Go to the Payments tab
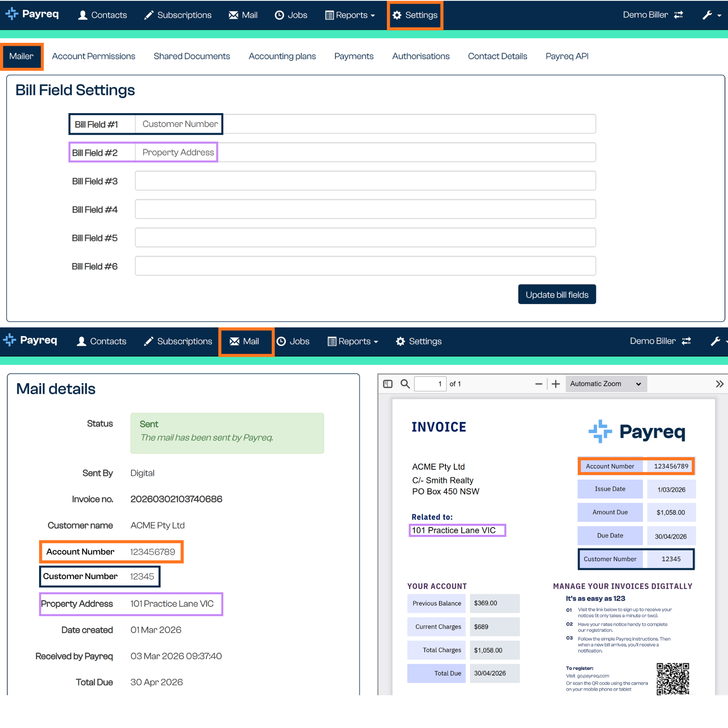Image resolution: width=728 pixels, height=728 pixels. tap(354, 56)
